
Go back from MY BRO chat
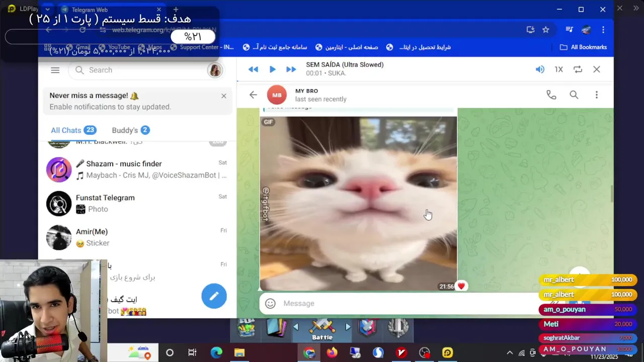(x=253, y=95)
